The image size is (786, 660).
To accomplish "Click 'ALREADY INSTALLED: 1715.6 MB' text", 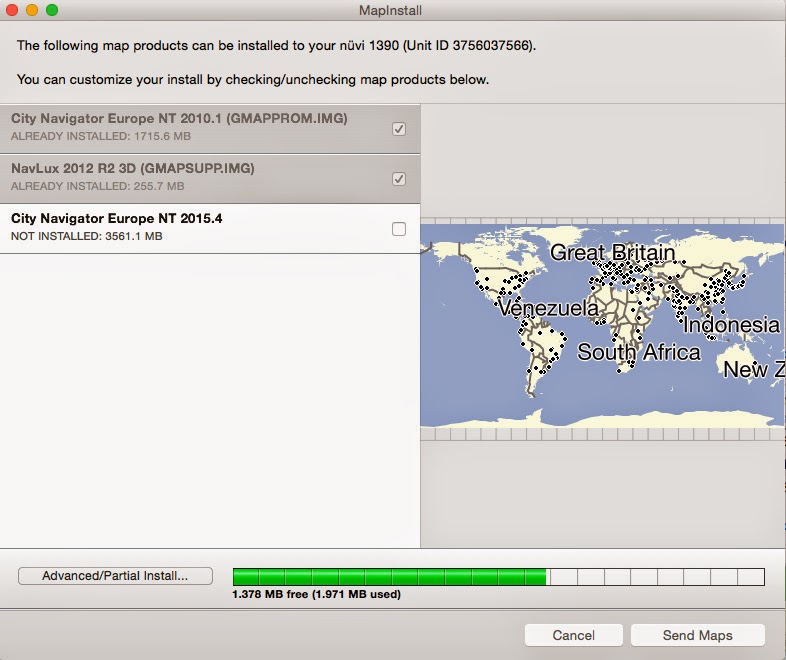I will click(101, 136).
